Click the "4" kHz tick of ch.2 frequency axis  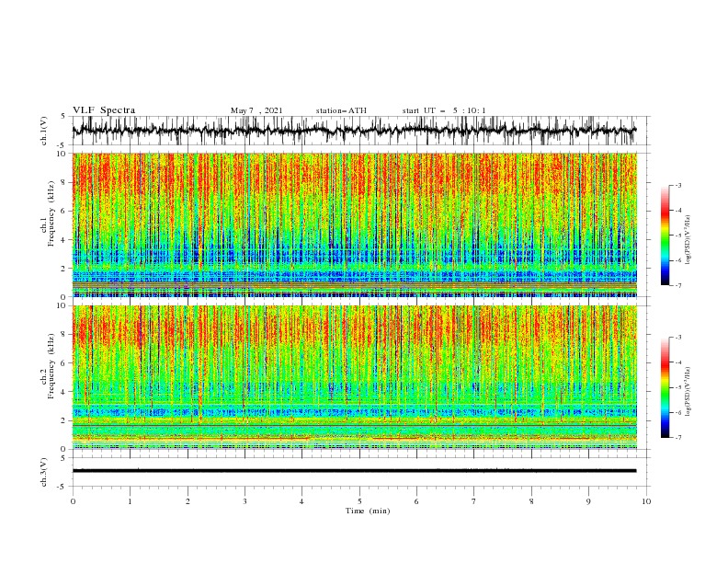[64, 392]
